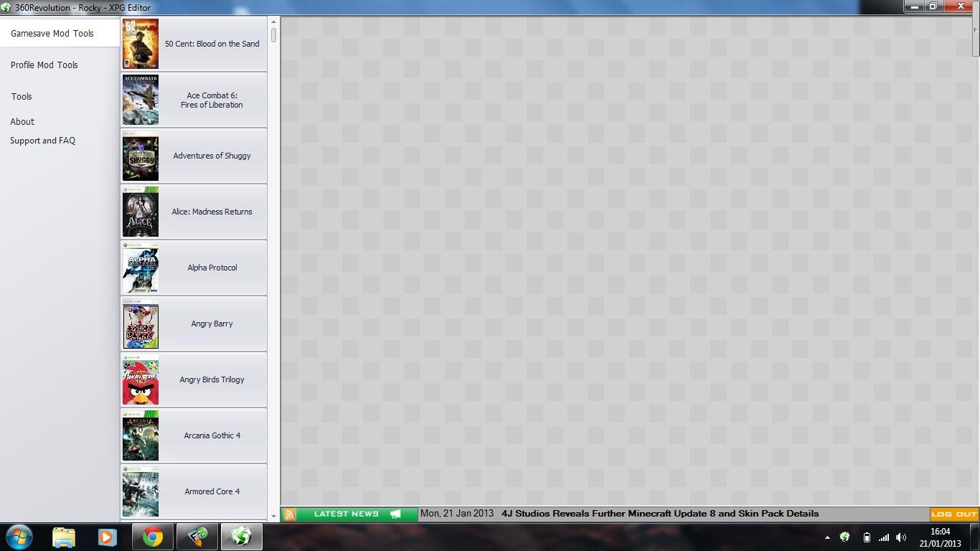Screen dimensions: 980x551
Task: Select 50 Cent: Blood on the Sand cover
Action: tap(140, 44)
